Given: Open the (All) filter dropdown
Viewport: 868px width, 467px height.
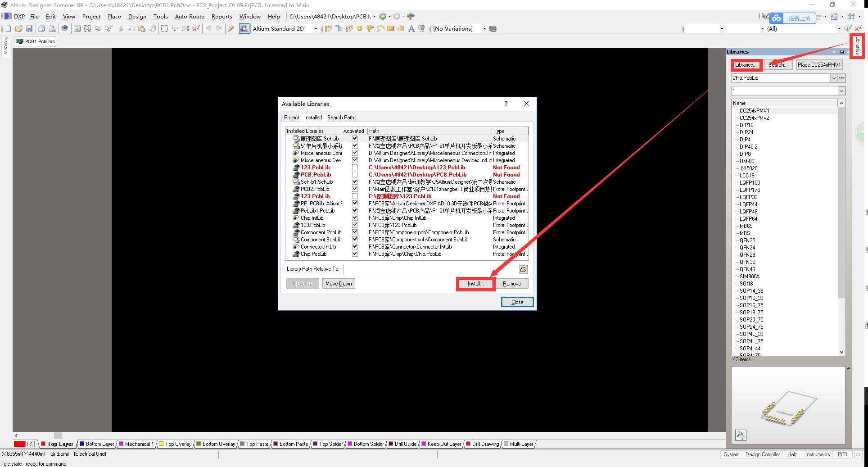Looking at the screenshot, I should (x=839, y=28).
